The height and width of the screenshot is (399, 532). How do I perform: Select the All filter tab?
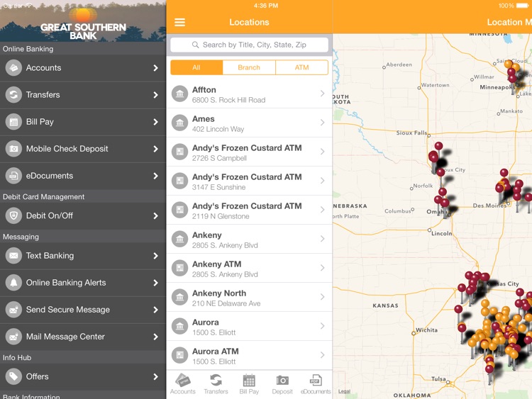(196, 67)
